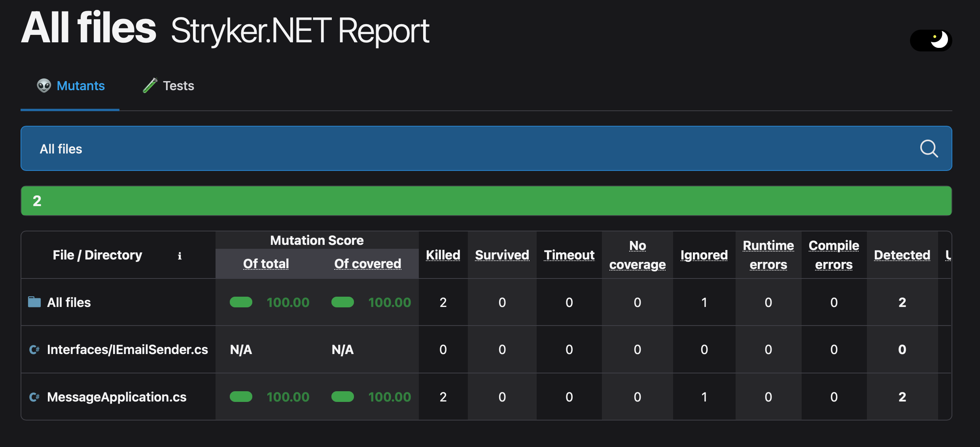
Task: Click the Killed count in MessageApplication.cs row
Action: 443,397
